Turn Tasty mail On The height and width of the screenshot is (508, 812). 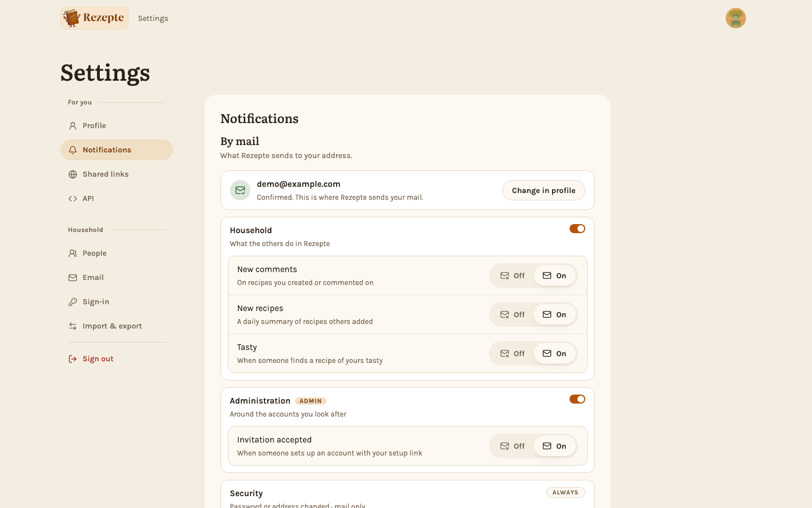coord(554,353)
